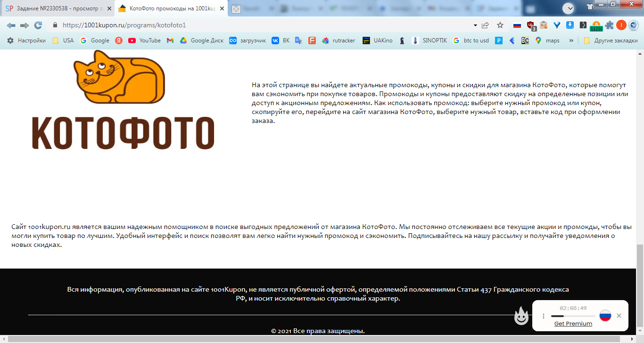Open the browser main menu globe icon
Viewport: 644px width, 343px height.
[634, 25]
